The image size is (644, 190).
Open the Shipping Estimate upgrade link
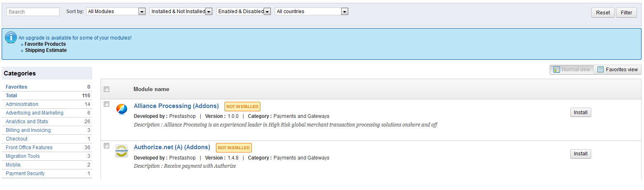click(46, 50)
